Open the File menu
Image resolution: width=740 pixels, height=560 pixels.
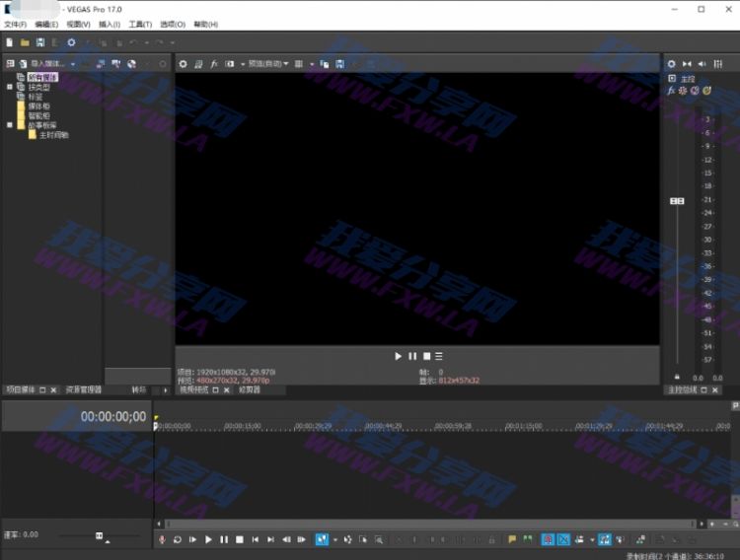[x=15, y=24]
